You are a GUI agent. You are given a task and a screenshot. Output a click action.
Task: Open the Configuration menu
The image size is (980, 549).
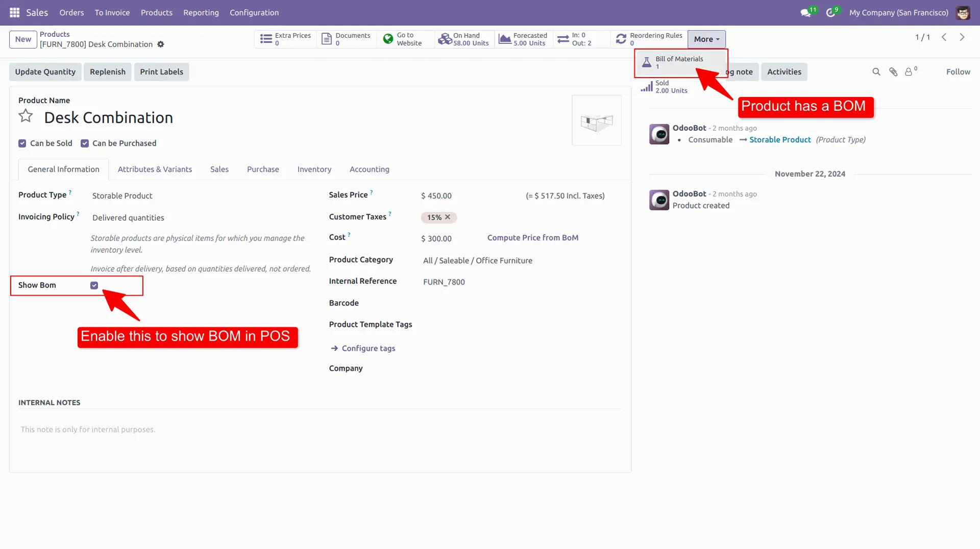tap(254, 13)
